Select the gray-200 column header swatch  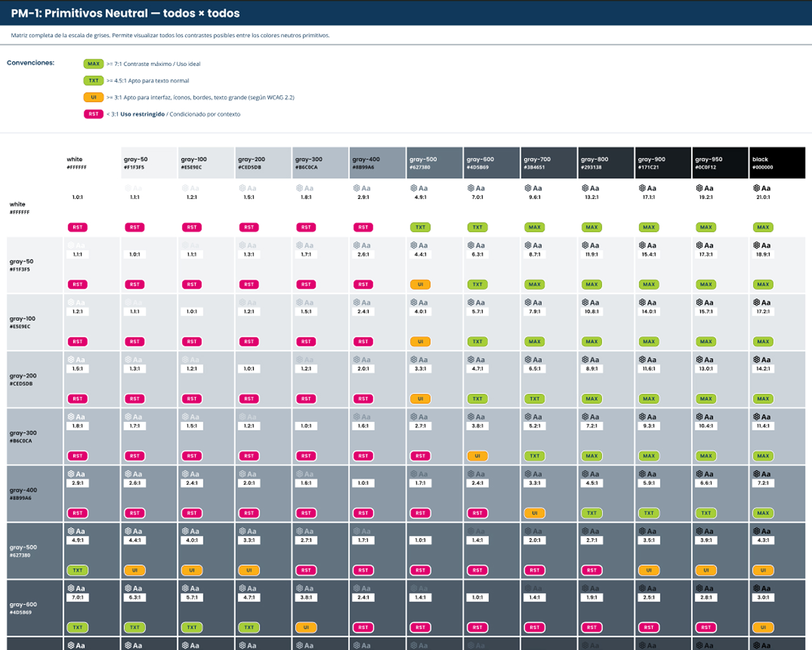264,162
